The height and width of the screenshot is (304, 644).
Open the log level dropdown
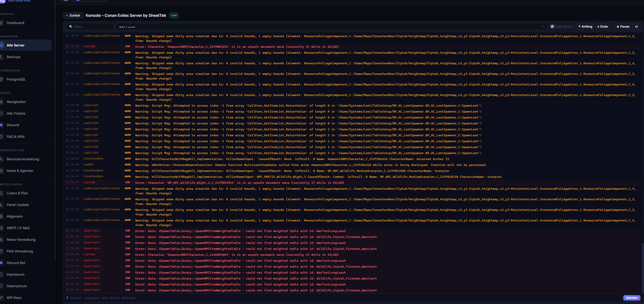[331, 27]
